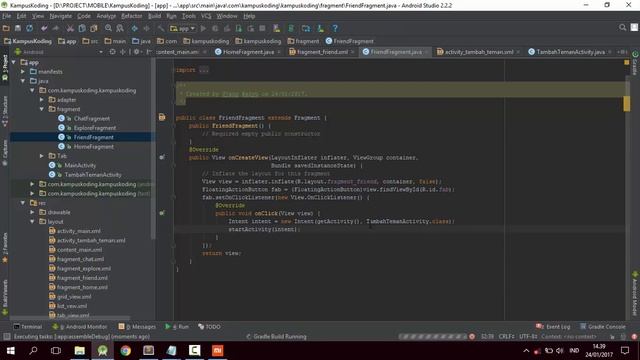
Task: Switch to HomeFragment.java tab
Action: 248,52
